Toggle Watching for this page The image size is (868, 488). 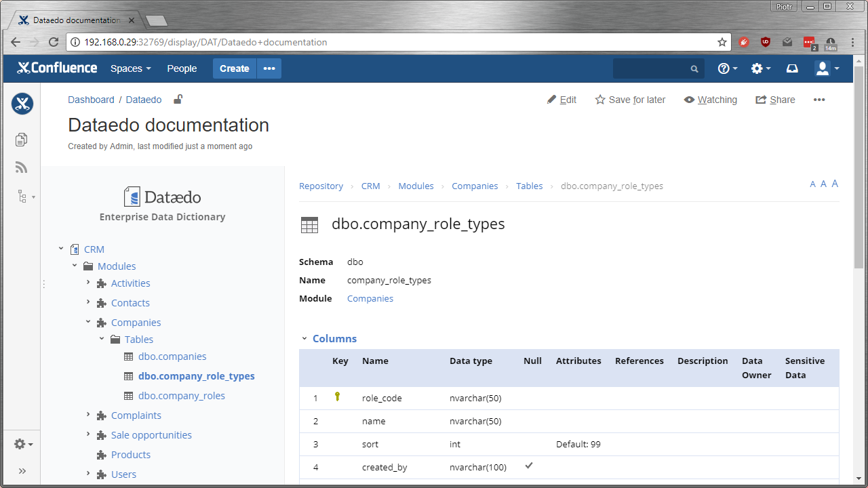(x=710, y=100)
